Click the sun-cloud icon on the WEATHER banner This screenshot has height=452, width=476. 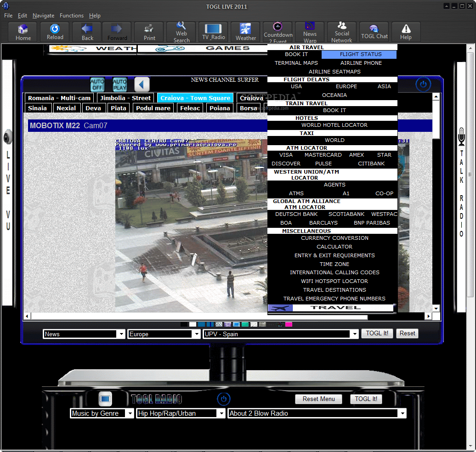pos(68,48)
